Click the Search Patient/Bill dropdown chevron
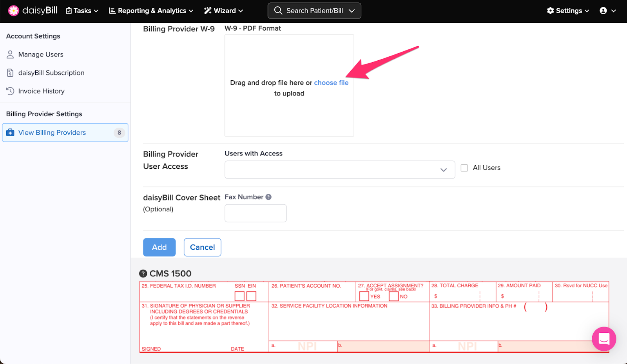 coord(352,11)
